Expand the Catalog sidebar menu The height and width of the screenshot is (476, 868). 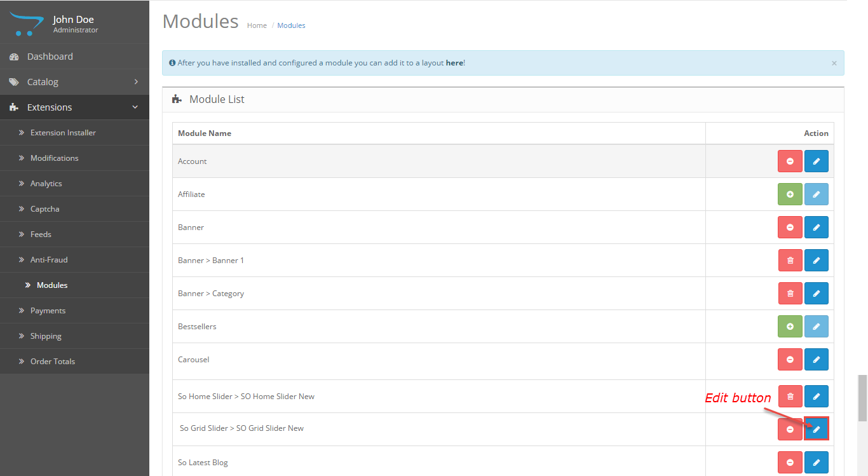coord(74,82)
